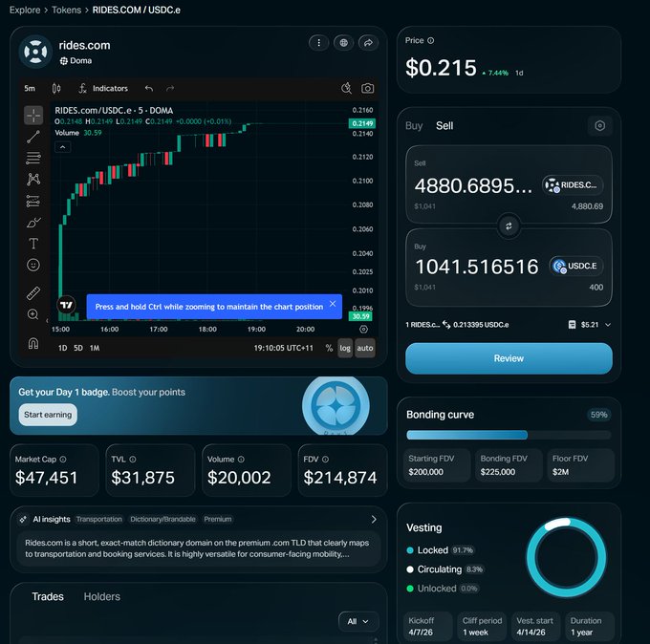Open the three-dot more options menu
650x644 pixels.
point(318,43)
